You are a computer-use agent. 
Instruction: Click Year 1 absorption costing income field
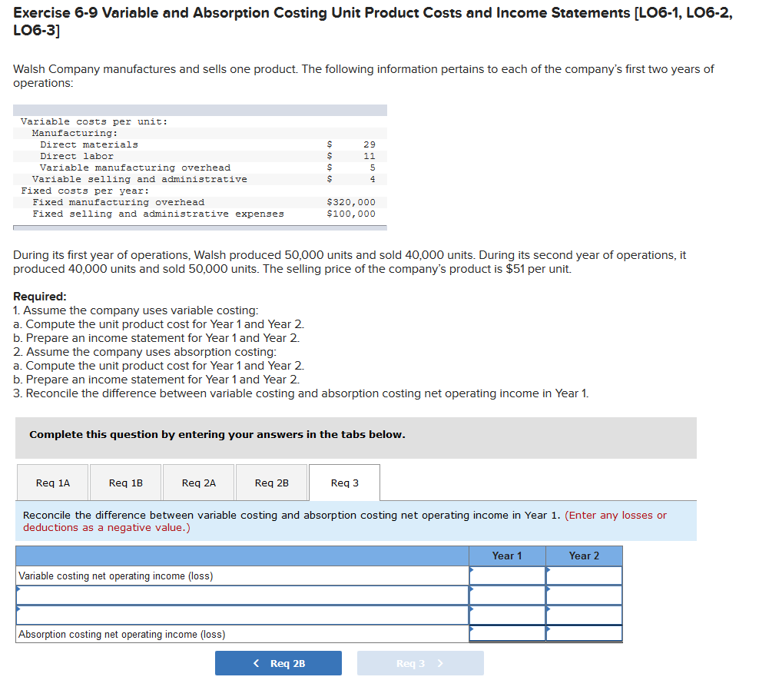pos(507,633)
